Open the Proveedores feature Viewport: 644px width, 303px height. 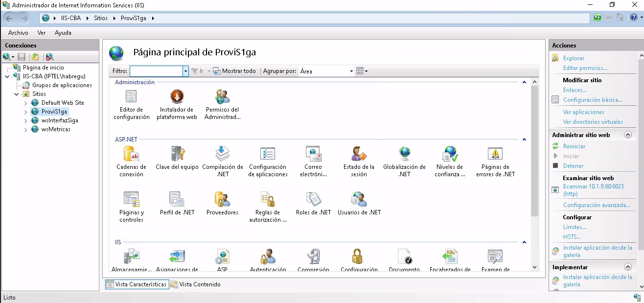[222, 204]
